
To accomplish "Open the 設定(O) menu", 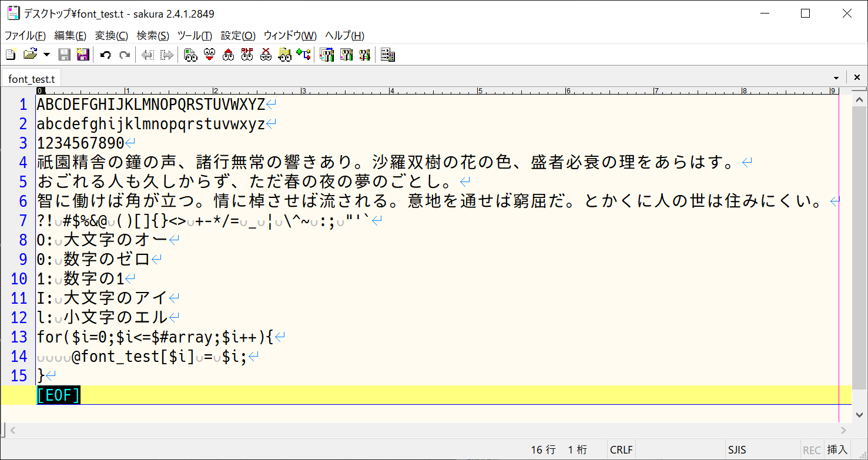I will [238, 35].
